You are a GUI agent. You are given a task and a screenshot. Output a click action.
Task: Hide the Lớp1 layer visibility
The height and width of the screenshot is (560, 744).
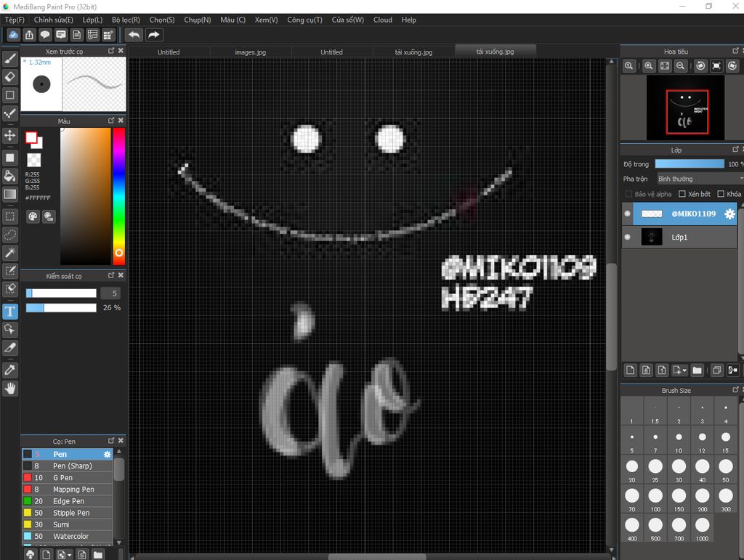click(x=628, y=237)
